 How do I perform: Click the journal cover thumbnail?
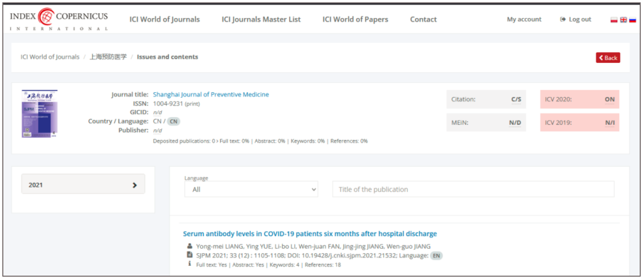point(39,114)
